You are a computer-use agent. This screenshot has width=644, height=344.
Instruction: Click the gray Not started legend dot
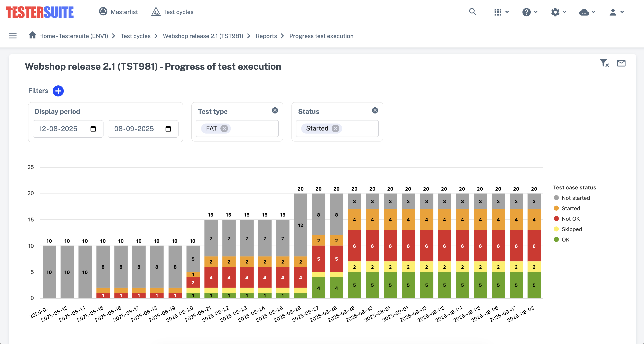click(556, 198)
